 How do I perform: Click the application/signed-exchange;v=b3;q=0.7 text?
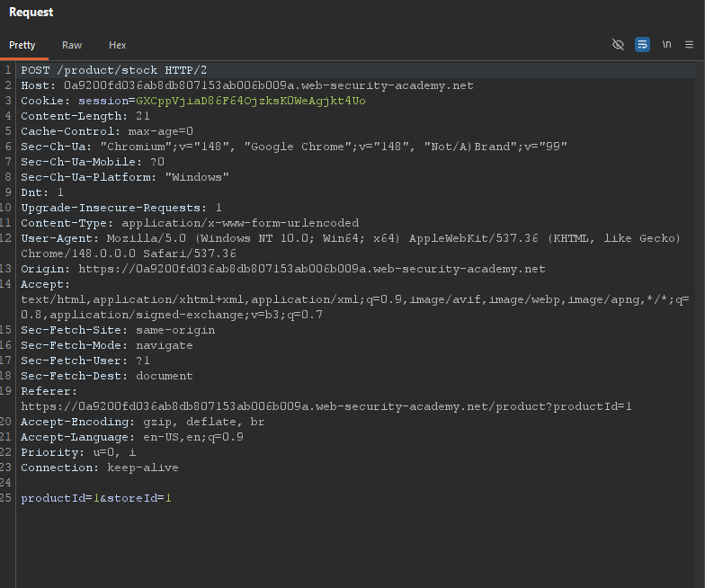coord(186,315)
